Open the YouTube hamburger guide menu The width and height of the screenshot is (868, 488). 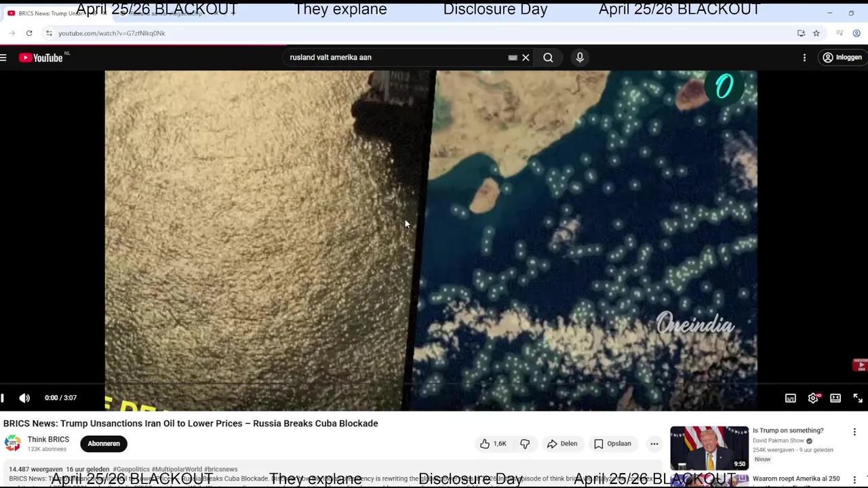pyautogui.click(x=3, y=58)
